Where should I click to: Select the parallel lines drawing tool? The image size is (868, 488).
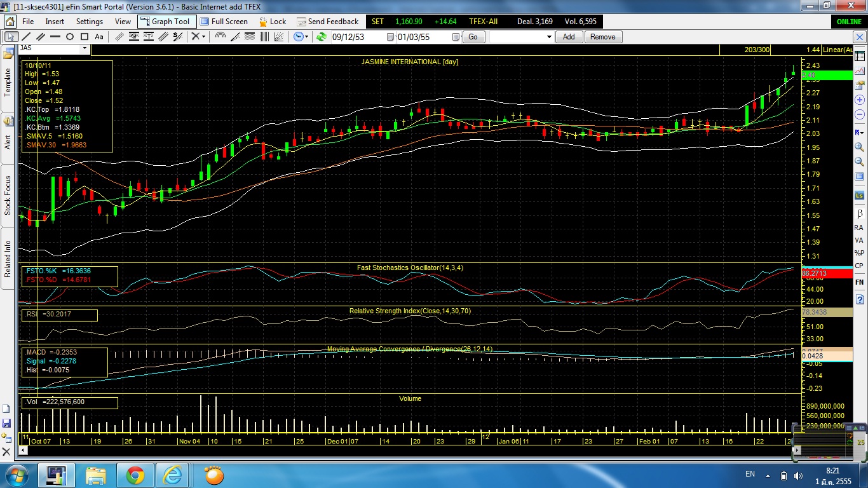click(41, 37)
